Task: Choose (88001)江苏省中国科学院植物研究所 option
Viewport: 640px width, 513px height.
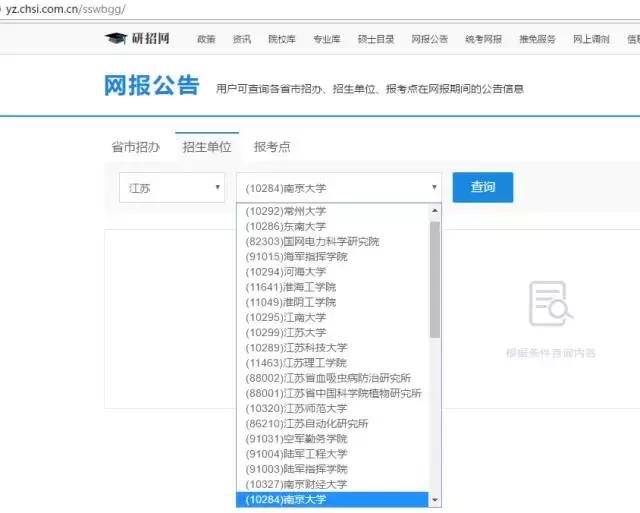Action: pyautogui.click(x=333, y=393)
